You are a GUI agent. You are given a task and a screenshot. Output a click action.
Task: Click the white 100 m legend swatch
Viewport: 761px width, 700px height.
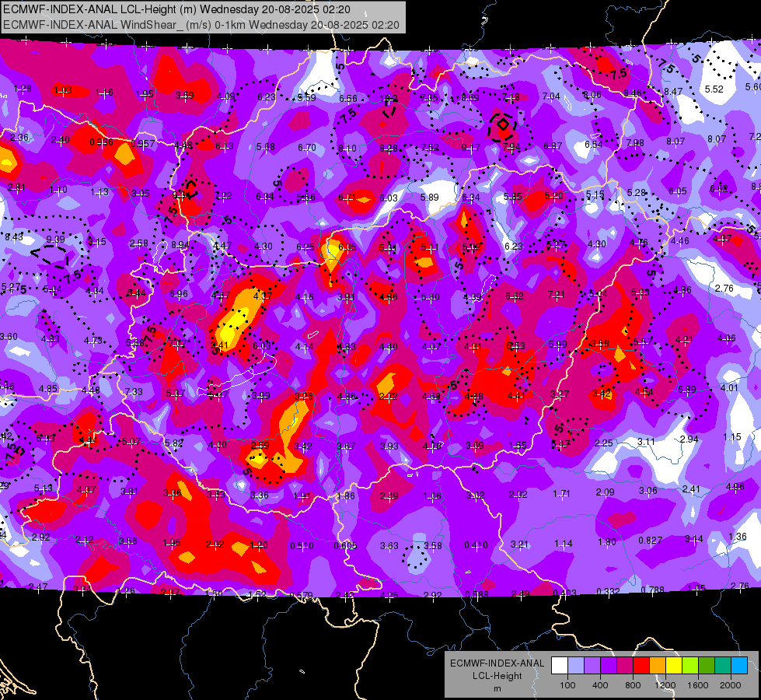[560, 665]
